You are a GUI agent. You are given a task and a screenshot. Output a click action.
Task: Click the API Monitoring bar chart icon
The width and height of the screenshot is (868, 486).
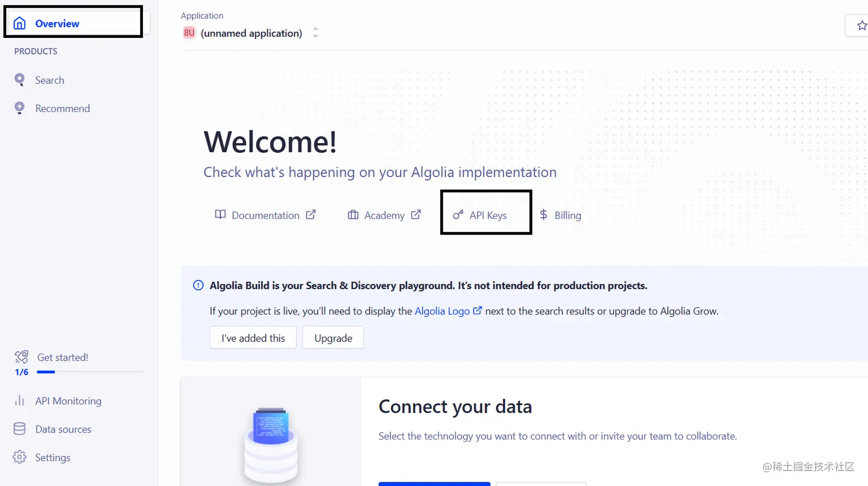click(x=20, y=400)
